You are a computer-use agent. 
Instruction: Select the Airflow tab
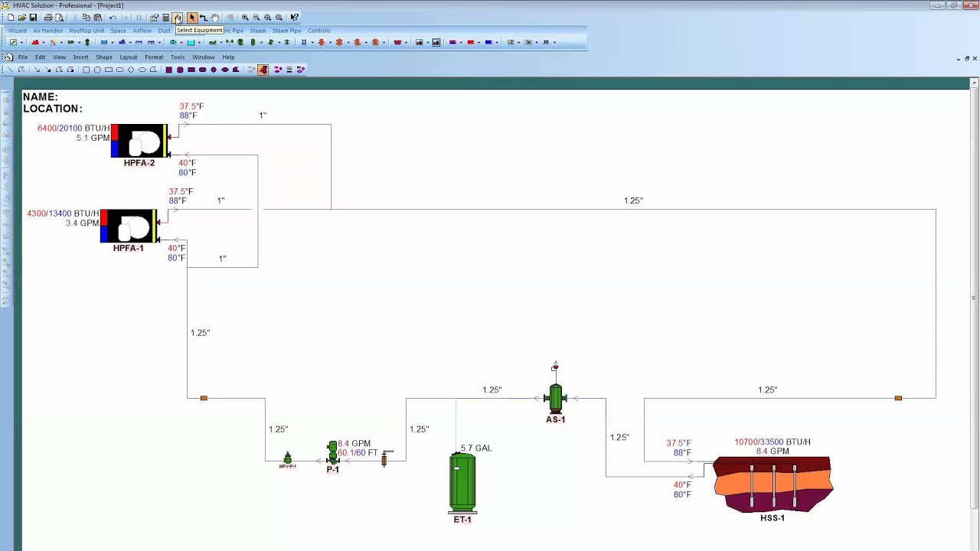(x=142, y=31)
